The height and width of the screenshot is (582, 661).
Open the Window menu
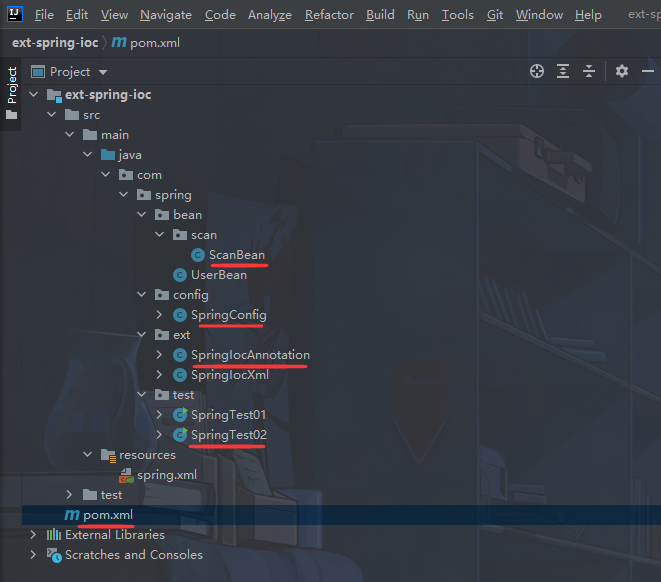[539, 15]
